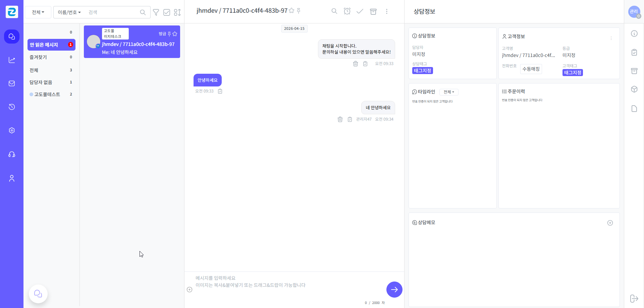Click the logout icon at bottom right

[x=634, y=298]
